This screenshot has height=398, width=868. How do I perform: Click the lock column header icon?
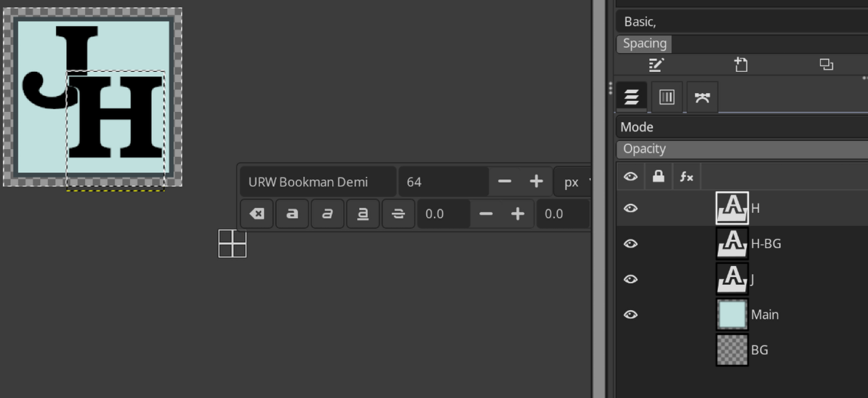pyautogui.click(x=659, y=177)
